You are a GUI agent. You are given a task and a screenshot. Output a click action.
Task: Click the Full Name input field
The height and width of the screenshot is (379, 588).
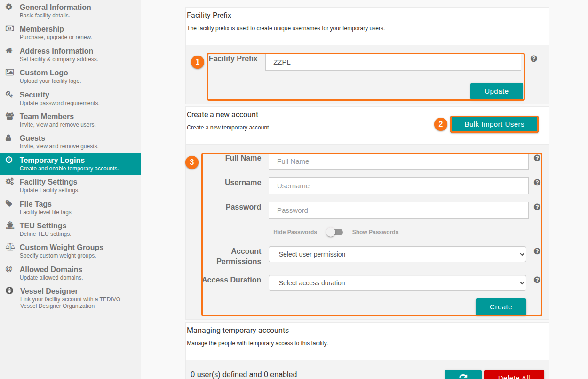(398, 161)
